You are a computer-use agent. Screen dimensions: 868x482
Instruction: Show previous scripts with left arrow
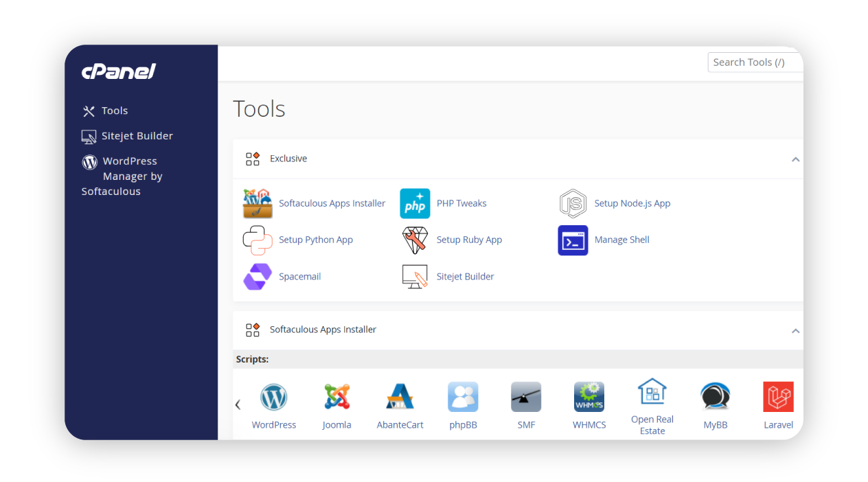point(238,404)
